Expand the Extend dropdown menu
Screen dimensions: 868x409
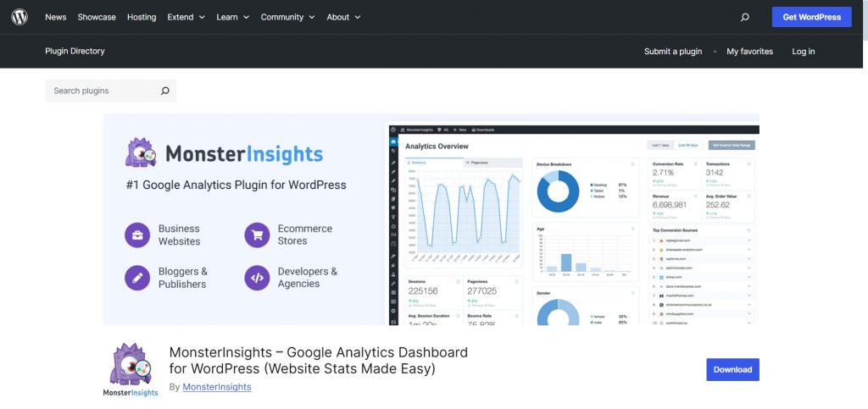[186, 17]
